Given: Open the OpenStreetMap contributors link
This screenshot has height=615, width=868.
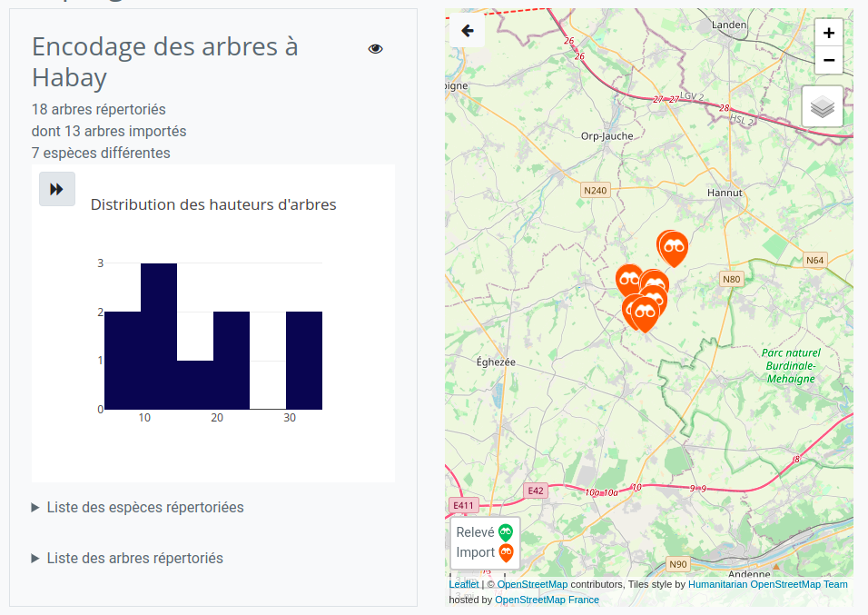Looking at the screenshot, I should pyautogui.click(x=532, y=584).
